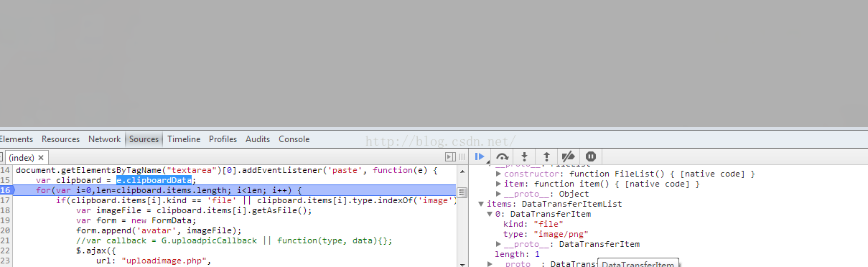
Task: Set breakpoint on line number 17
Action: 6,200
